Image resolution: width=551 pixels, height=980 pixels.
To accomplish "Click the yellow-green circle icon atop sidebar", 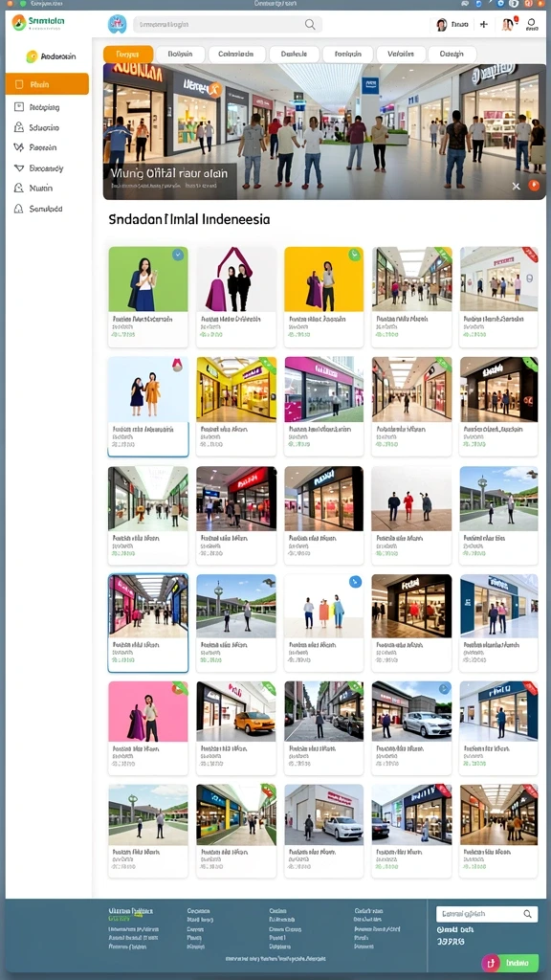I will 32,56.
